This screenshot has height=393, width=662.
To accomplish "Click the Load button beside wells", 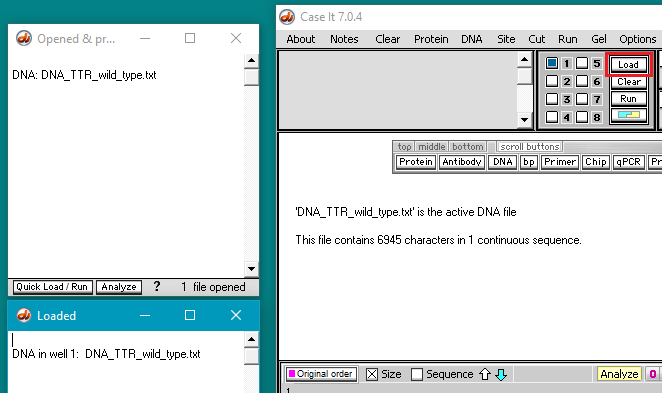I will click(x=629, y=65).
